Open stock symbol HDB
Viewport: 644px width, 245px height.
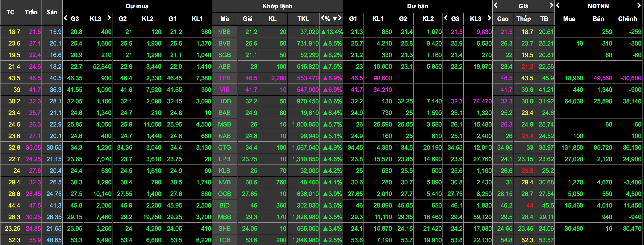tap(224, 101)
